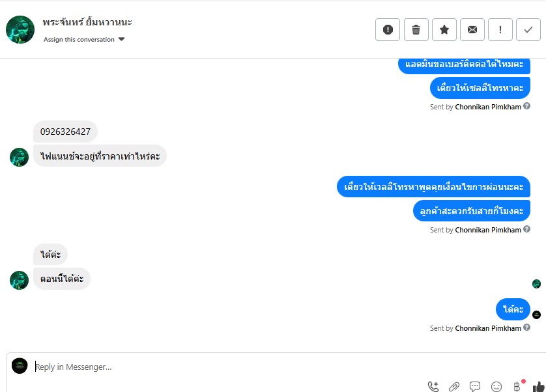
Task: Start a call with phone plus icon
Action: click(433, 386)
